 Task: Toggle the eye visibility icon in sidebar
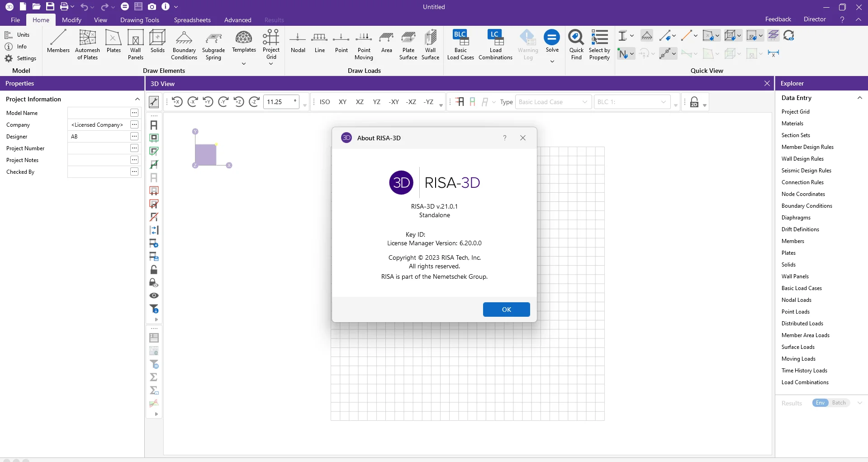tap(154, 295)
